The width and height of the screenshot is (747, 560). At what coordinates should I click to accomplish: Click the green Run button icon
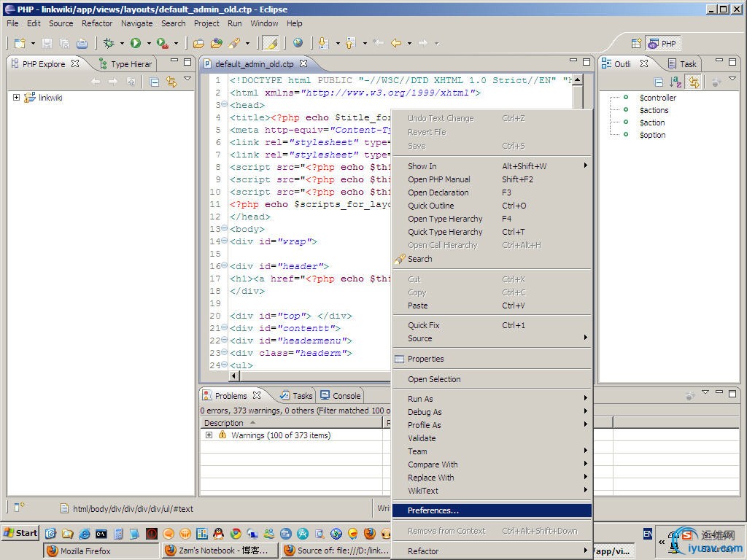click(x=136, y=43)
